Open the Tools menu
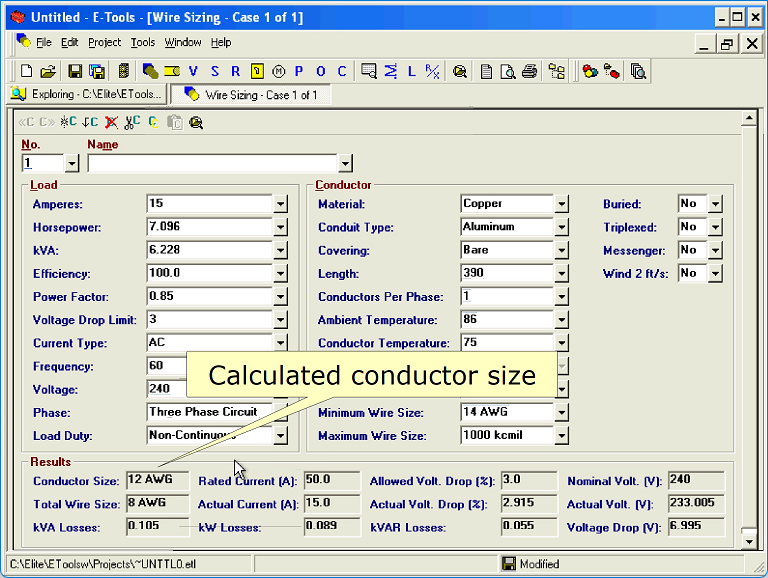 tap(143, 42)
